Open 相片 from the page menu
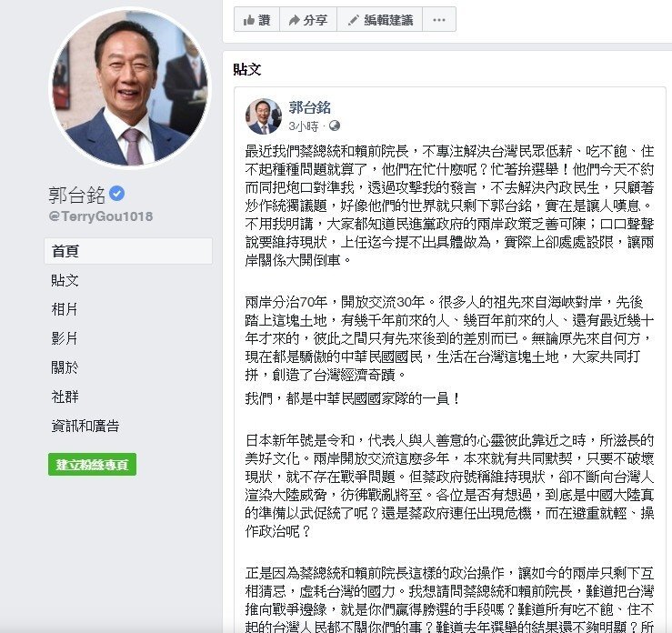Image resolution: width=672 pixels, height=633 pixels. pyautogui.click(x=65, y=309)
